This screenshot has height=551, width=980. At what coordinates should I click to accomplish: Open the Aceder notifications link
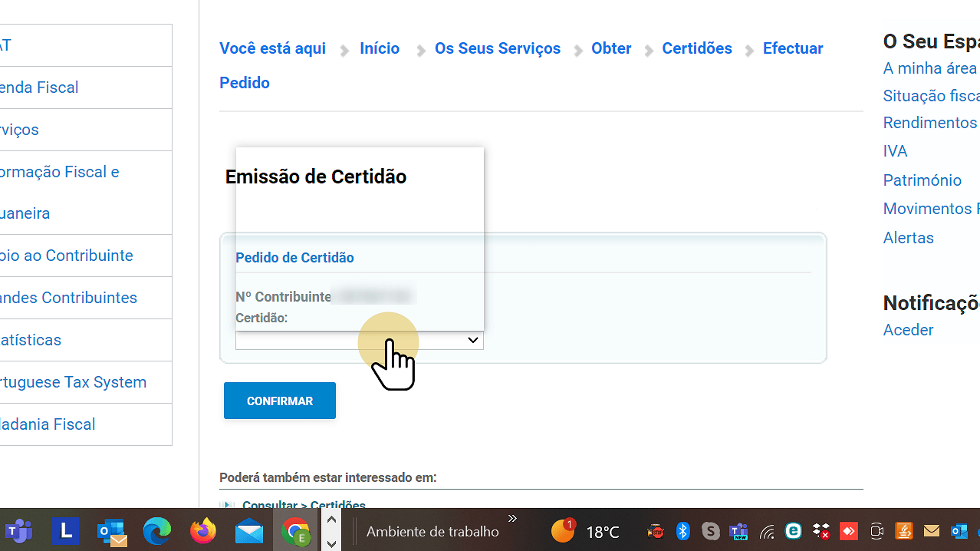click(x=908, y=330)
